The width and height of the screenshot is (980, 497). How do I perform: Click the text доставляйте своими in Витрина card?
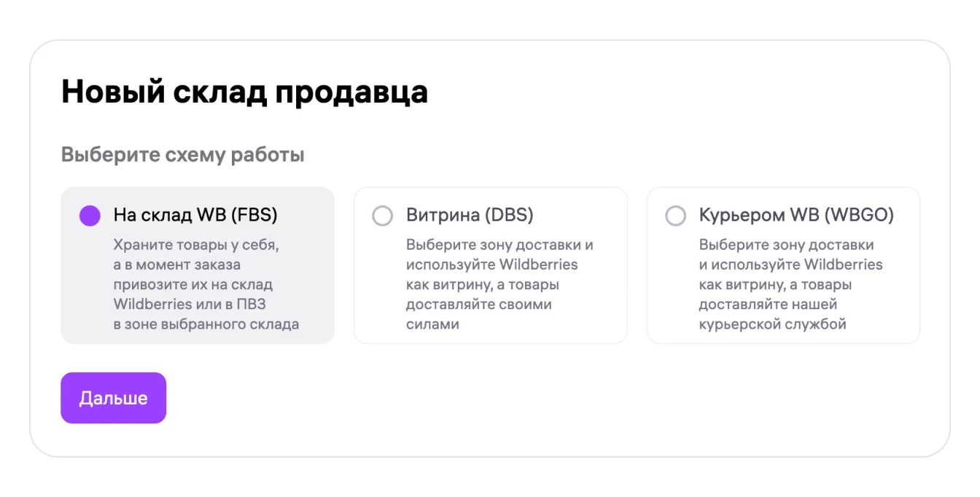[x=478, y=305]
